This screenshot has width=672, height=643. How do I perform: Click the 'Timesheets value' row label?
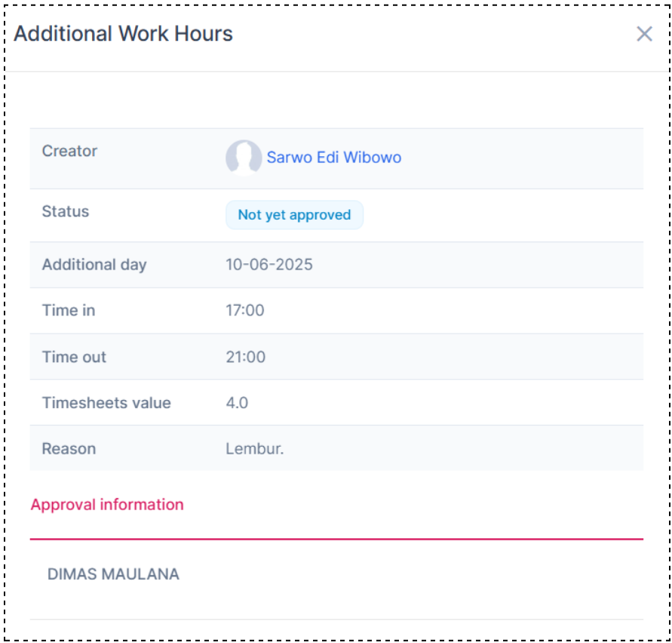[x=106, y=403]
